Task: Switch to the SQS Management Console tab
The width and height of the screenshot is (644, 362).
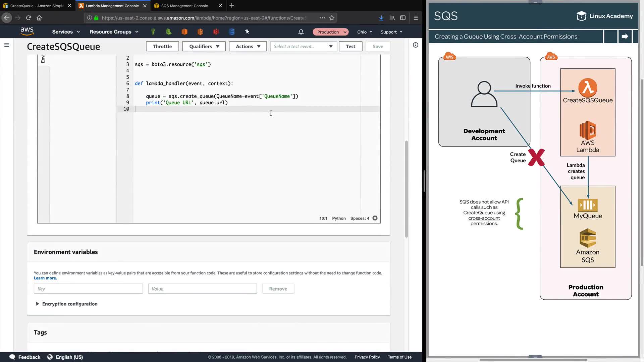Action: (184, 6)
